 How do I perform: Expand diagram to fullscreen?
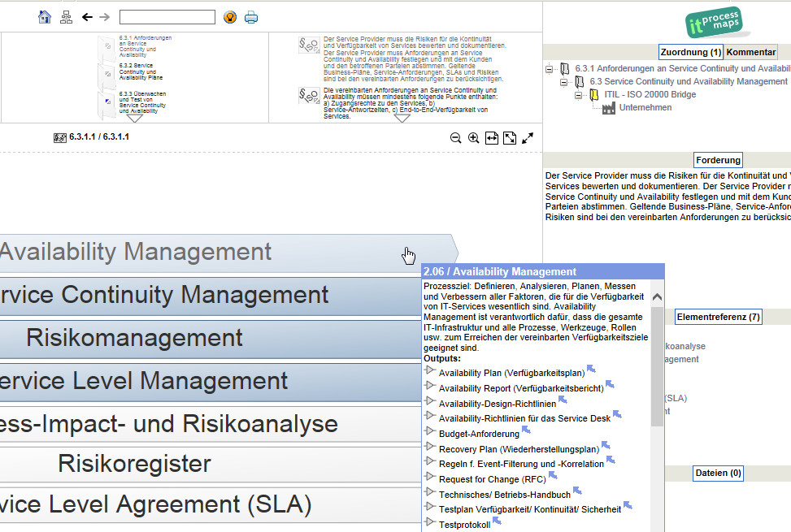528,138
